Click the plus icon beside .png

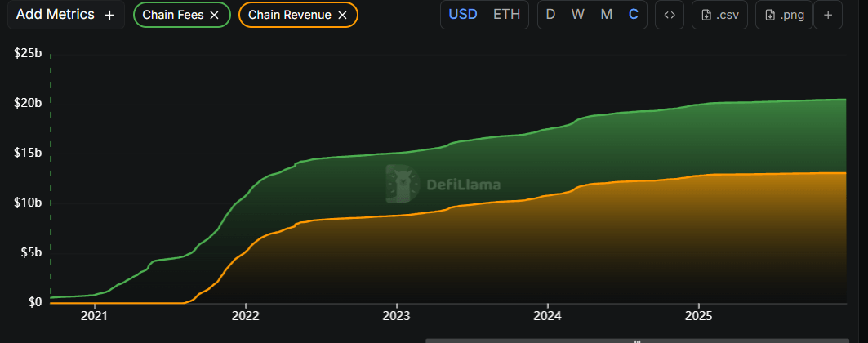pos(827,15)
